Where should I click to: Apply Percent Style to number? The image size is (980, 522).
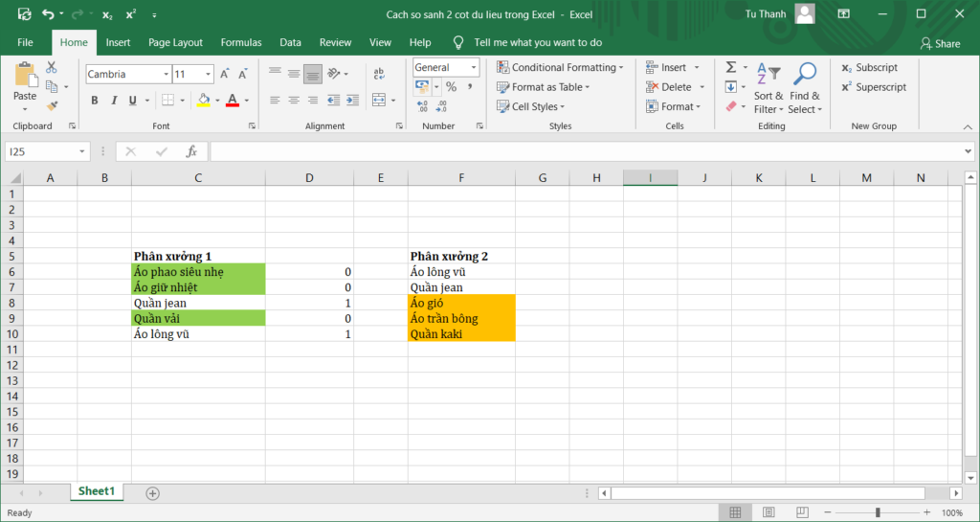click(451, 87)
